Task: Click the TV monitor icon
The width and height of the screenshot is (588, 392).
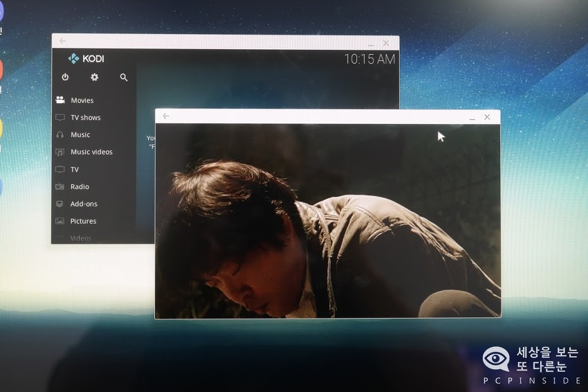Action: [60, 169]
